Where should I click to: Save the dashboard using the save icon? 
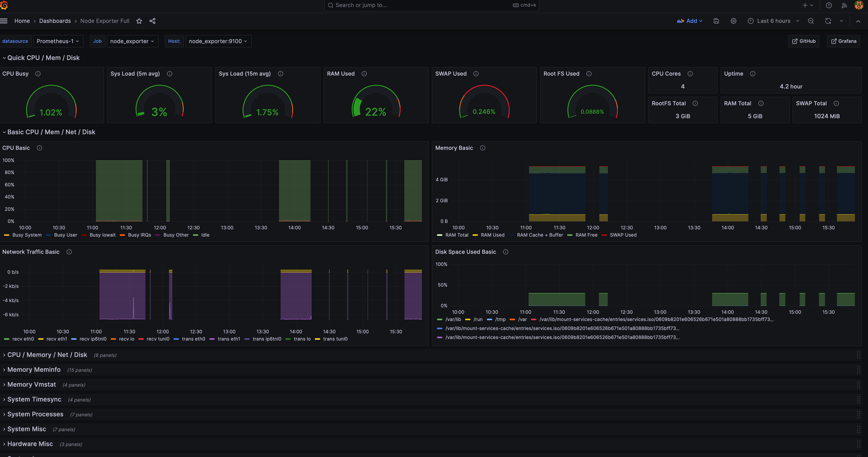[x=716, y=21]
